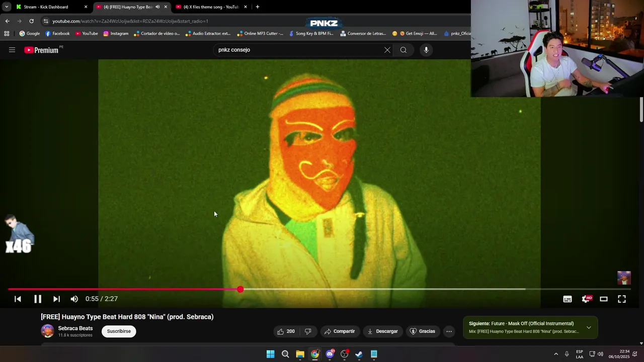Like the video with thumbs up

pos(286,331)
